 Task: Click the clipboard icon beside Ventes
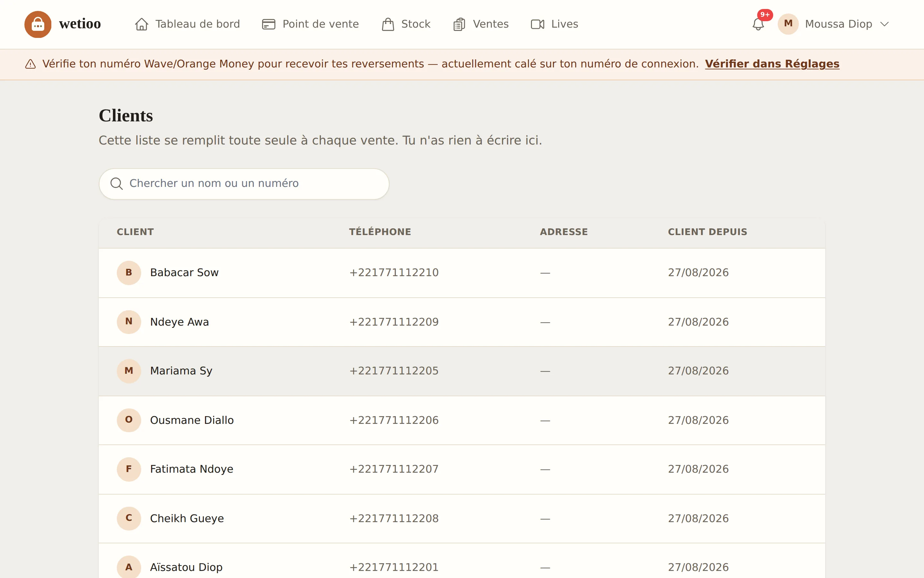459,24
